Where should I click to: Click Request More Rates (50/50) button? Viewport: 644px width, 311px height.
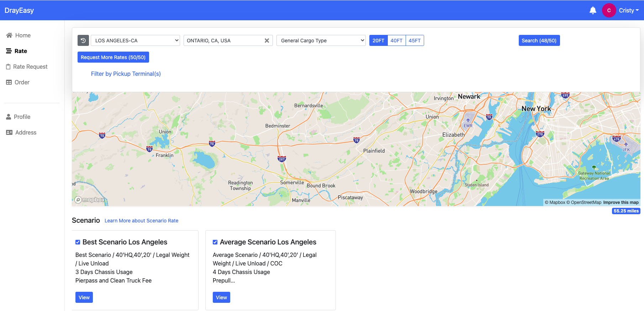[x=113, y=57]
